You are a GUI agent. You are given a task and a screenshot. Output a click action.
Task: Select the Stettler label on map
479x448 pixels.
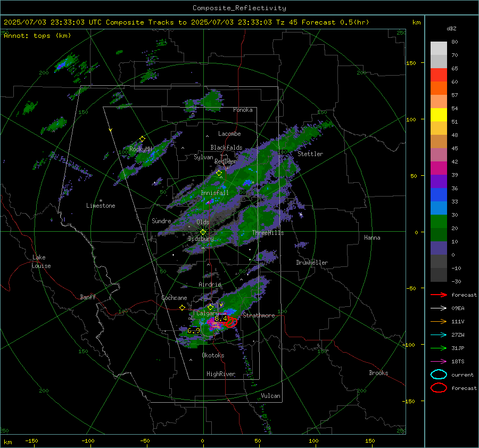coord(310,154)
